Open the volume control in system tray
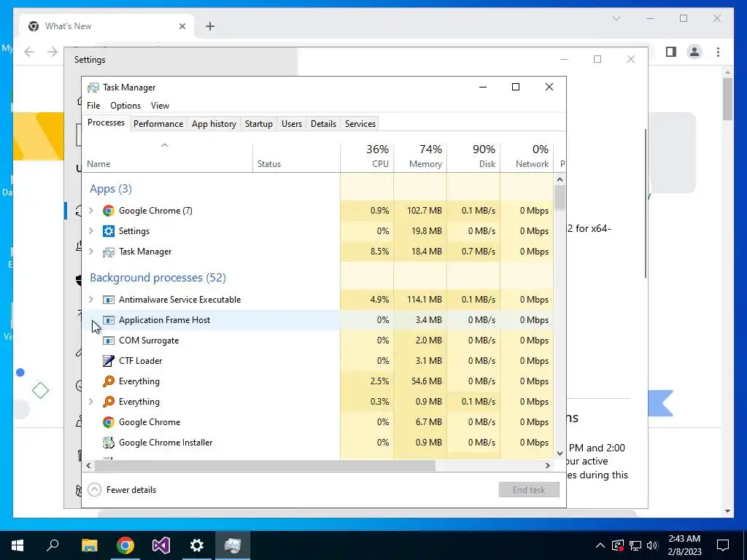The width and height of the screenshot is (747, 560). point(653,545)
